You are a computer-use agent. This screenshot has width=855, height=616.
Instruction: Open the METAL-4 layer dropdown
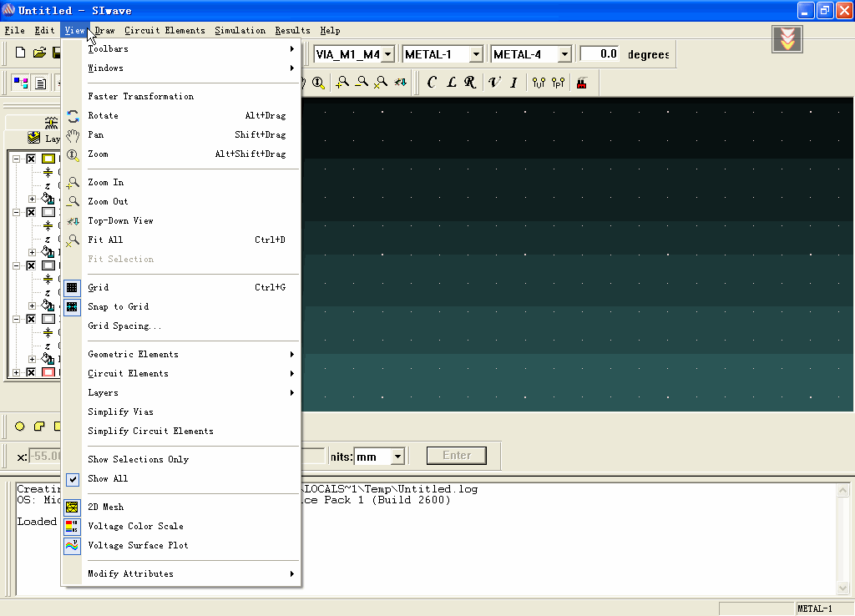click(x=564, y=54)
